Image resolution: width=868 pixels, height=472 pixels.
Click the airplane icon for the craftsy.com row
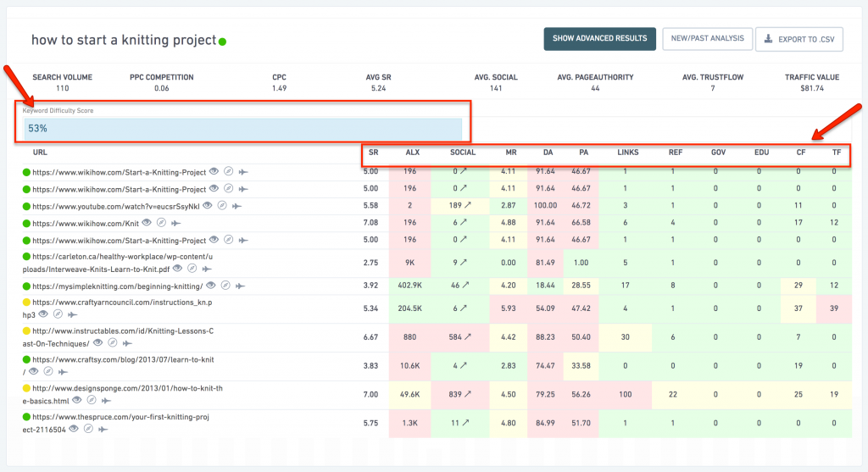[x=63, y=372]
